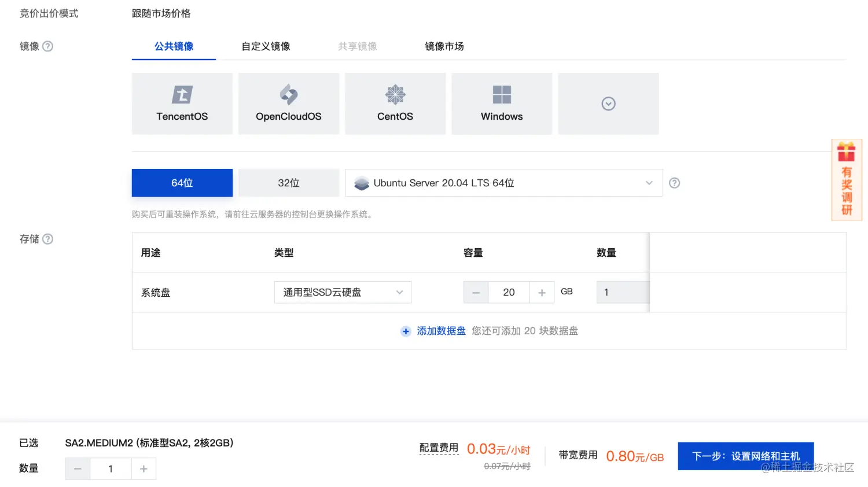Screen dimensions: 868x487
Task: Open Ubuntu Server 20.04 LTS version dropdown
Action: (504, 183)
